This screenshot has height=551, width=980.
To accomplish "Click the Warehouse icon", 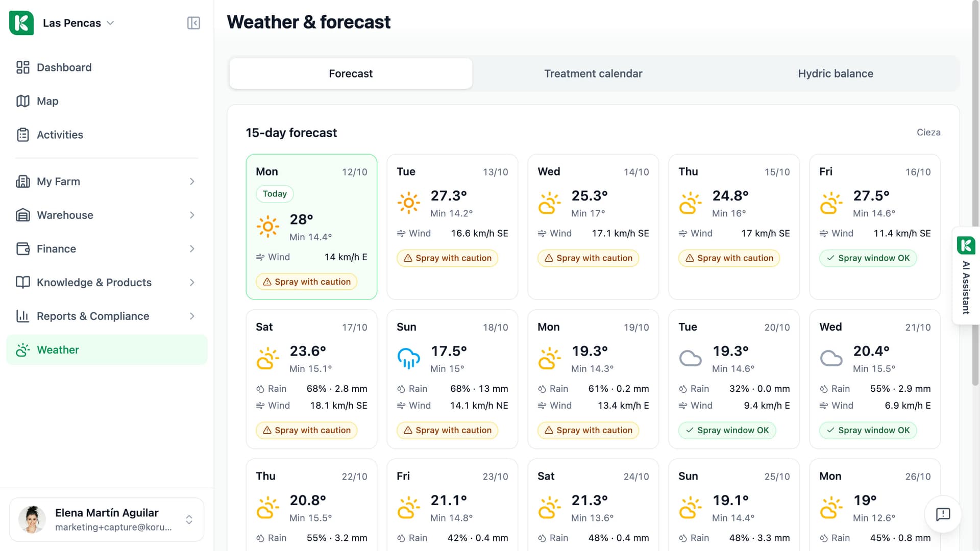I will 23,215.
